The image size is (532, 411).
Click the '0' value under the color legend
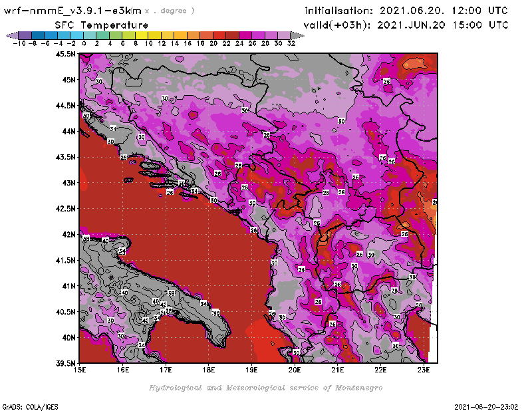(x=84, y=43)
